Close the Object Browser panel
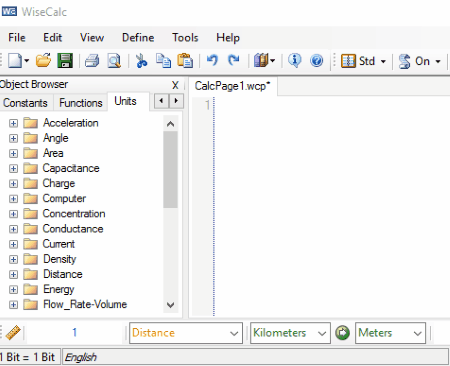The width and height of the screenshot is (450, 366). 175,85
